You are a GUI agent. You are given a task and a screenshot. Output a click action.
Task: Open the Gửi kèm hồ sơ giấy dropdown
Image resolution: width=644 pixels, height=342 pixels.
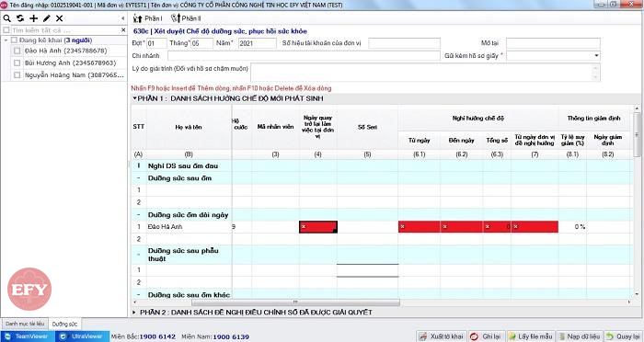(x=596, y=56)
